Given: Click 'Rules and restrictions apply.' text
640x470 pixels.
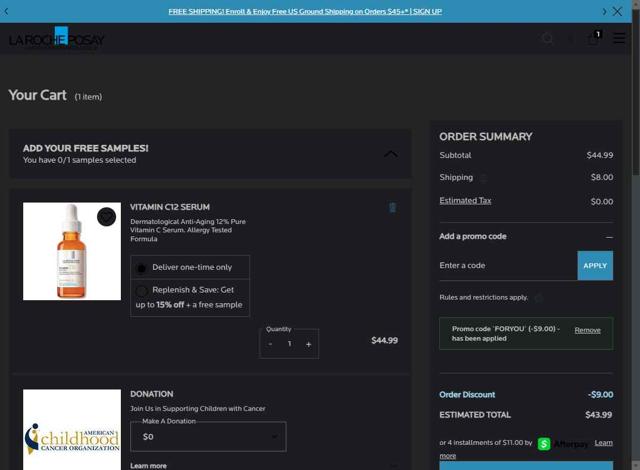Looking at the screenshot, I should 484,297.
